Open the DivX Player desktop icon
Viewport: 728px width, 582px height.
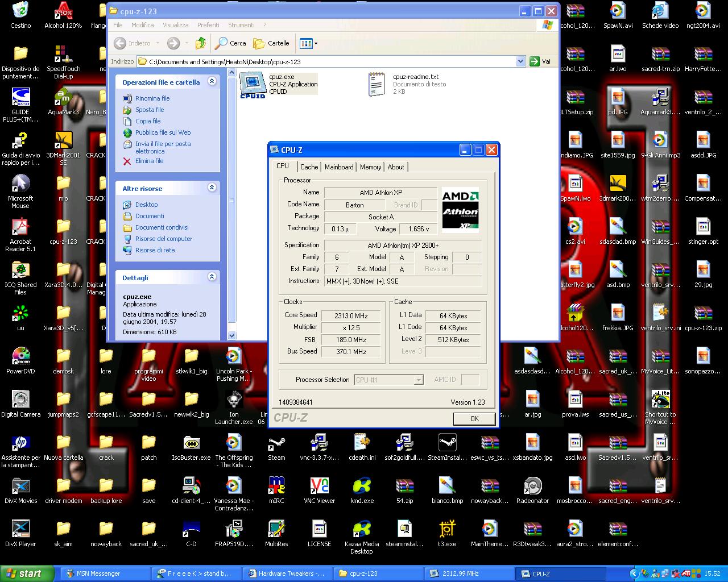click(20, 534)
